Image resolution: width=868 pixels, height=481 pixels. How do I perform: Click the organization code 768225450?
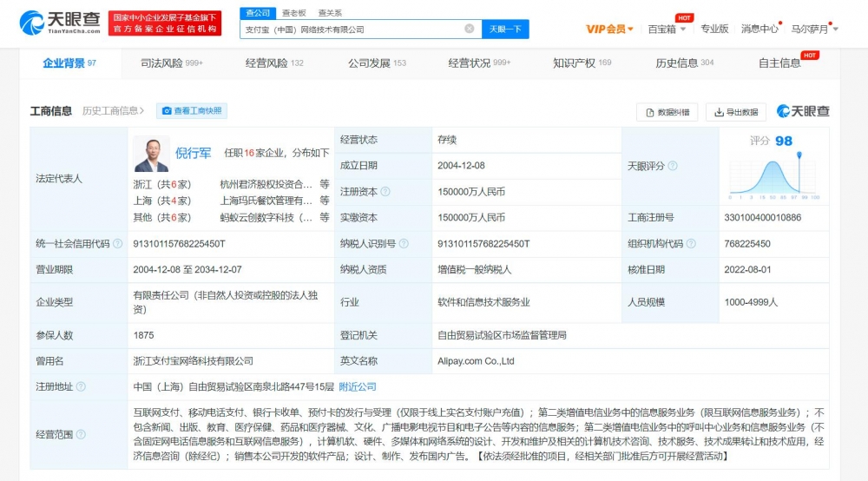pos(747,244)
